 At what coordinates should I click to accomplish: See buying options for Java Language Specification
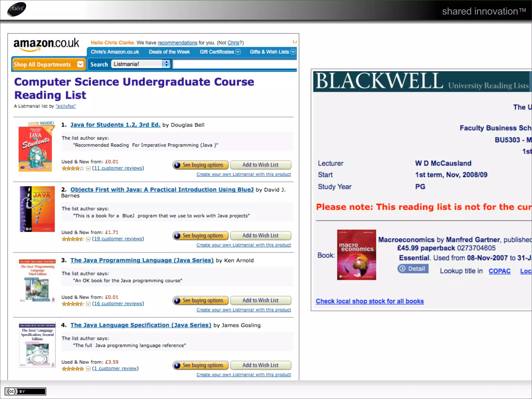[x=201, y=365]
